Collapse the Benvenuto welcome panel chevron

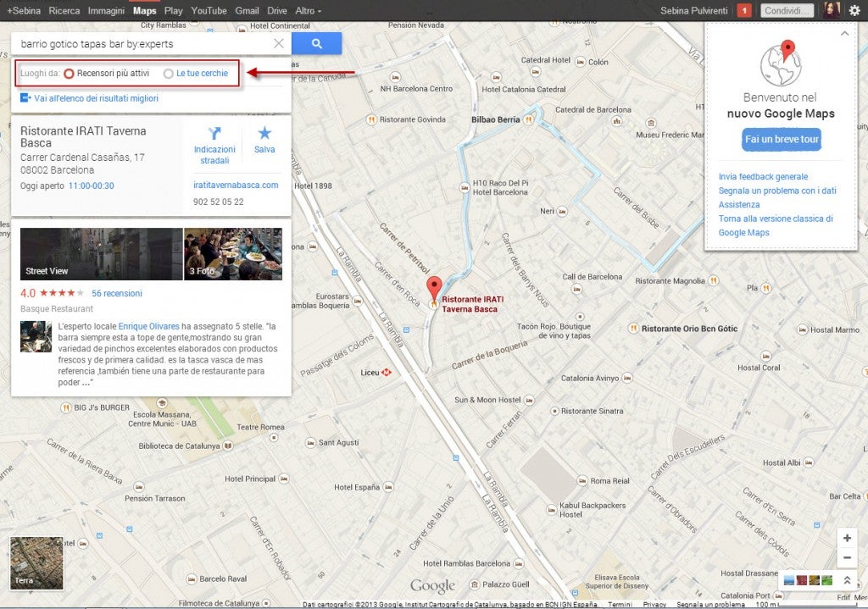pyautogui.click(x=845, y=34)
